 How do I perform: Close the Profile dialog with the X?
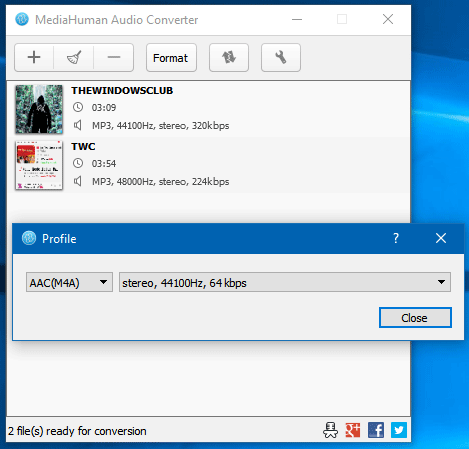coord(441,238)
